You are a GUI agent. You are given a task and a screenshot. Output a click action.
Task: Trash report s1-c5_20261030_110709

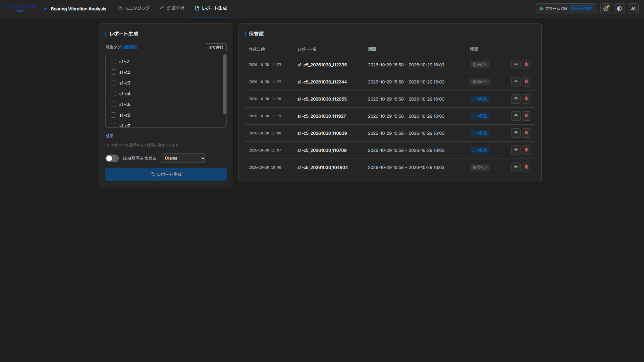pyautogui.click(x=527, y=150)
